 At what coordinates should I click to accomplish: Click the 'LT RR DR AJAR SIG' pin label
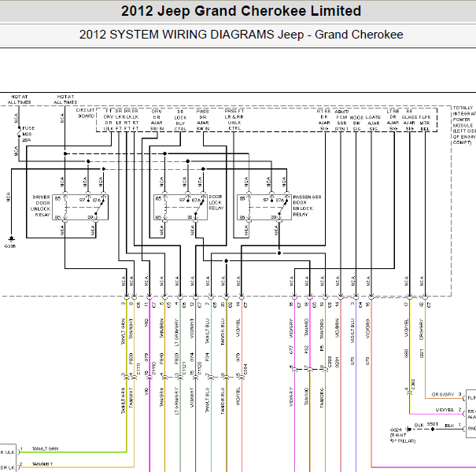pyautogui.click(x=393, y=120)
